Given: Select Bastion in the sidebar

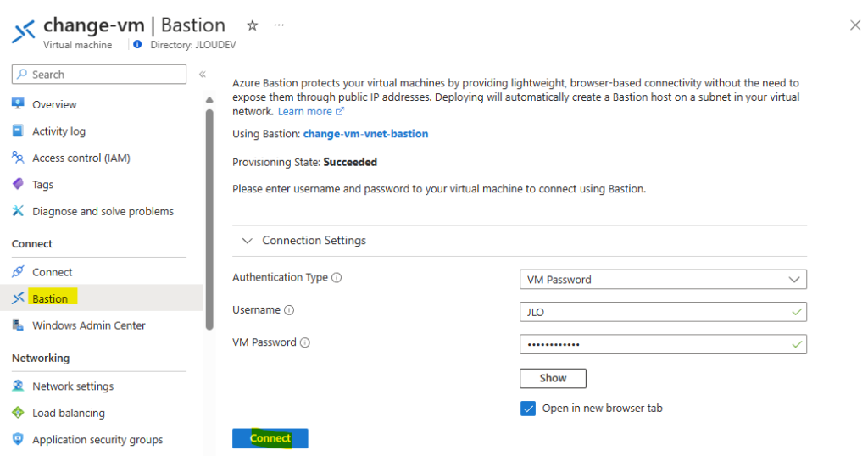Looking at the screenshot, I should tap(50, 298).
